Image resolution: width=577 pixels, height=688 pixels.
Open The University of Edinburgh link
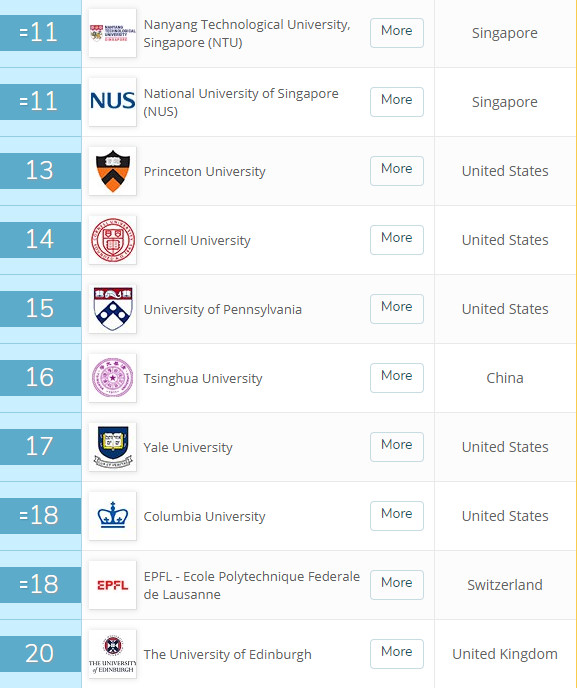tap(227, 654)
